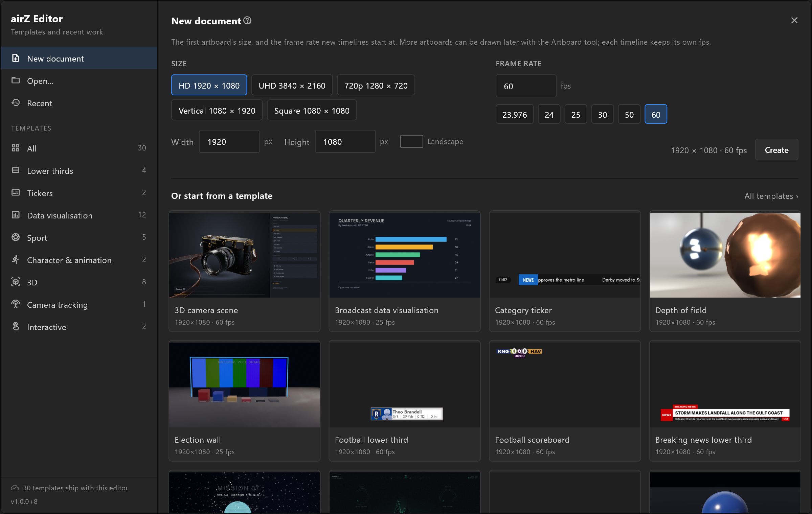Viewport: 812px width, 514px height.
Task: Click the frame rate fps input field
Action: [526, 86]
